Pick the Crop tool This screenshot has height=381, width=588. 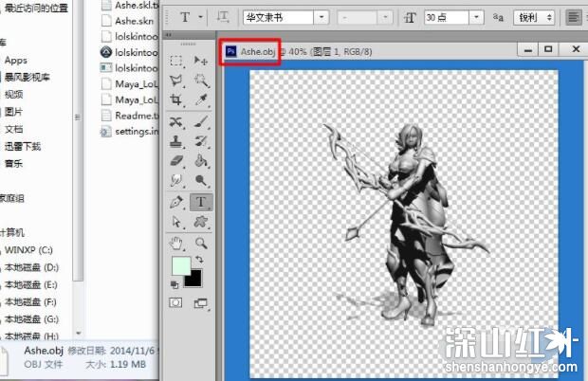176,100
